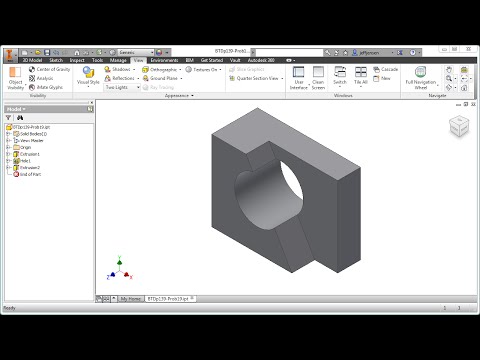Select the Orbit tool in Navigate panel
480x360 pixels.
pyautogui.click(x=449, y=88)
